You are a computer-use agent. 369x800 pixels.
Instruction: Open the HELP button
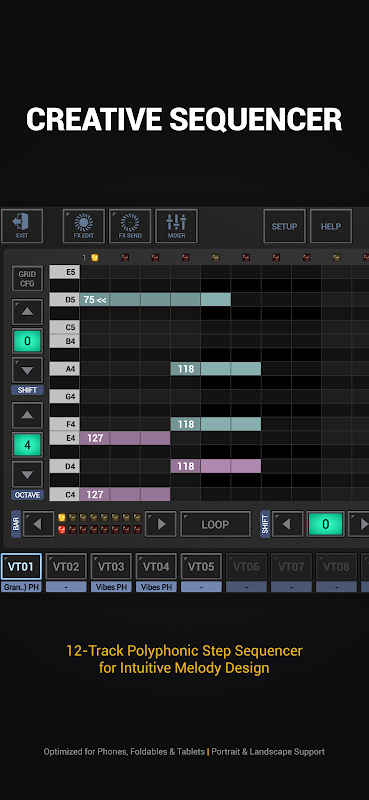(x=331, y=226)
